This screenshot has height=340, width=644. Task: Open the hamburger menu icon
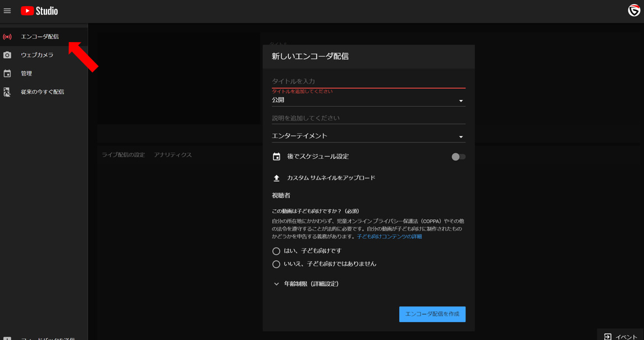[x=7, y=11]
